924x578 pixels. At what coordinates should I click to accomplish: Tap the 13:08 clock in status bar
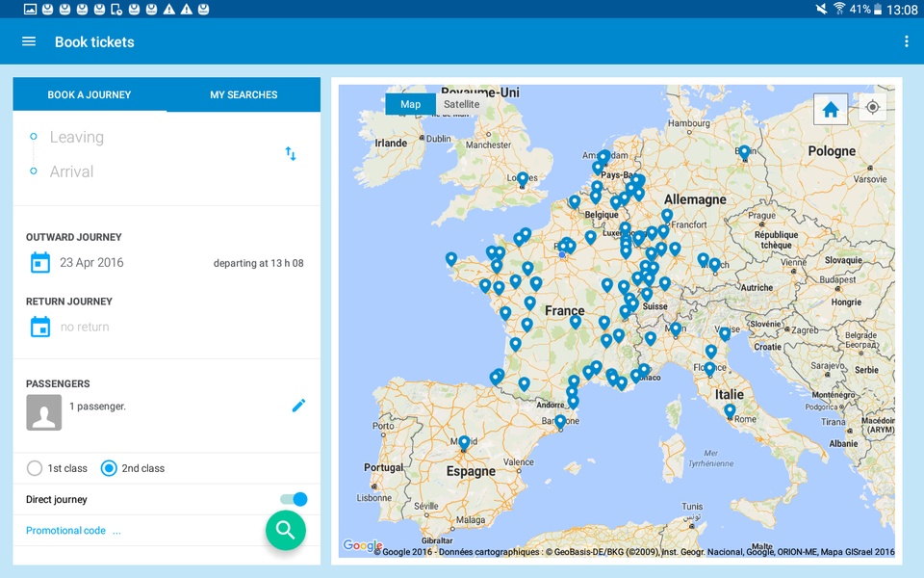pos(902,10)
